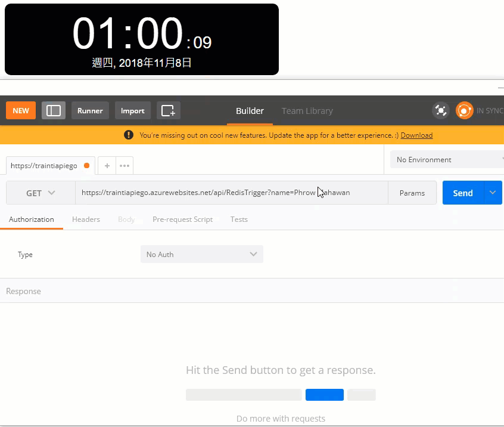Open the No Environment dropdown

coord(447,160)
